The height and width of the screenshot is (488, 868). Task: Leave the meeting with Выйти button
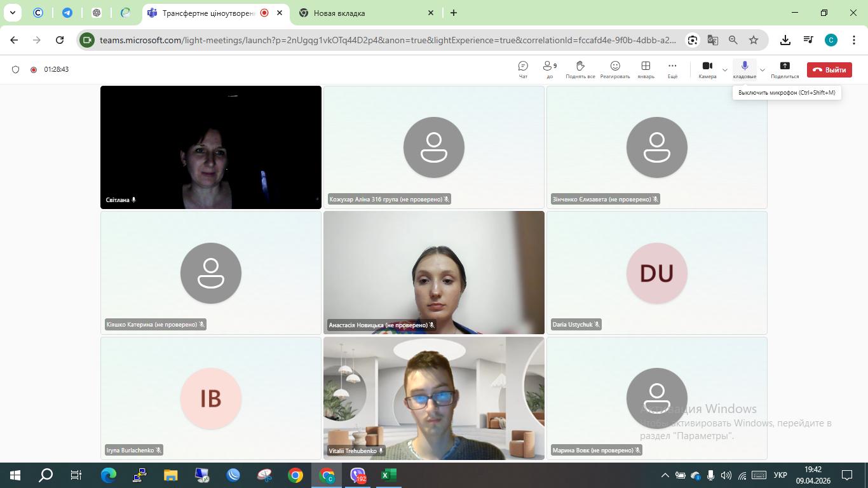(x=829, y=70)
